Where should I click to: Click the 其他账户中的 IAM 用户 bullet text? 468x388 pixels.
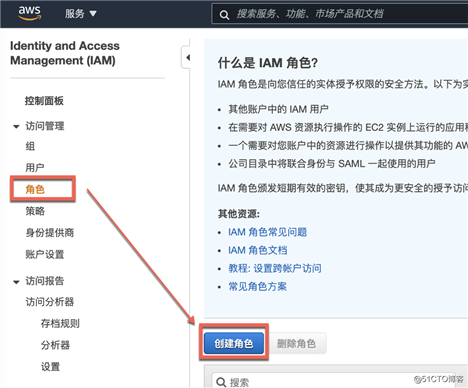(x=278, y=109)
